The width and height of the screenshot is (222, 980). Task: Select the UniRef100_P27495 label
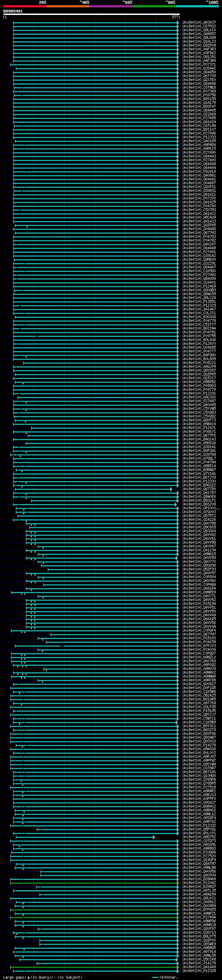[199, 118]
